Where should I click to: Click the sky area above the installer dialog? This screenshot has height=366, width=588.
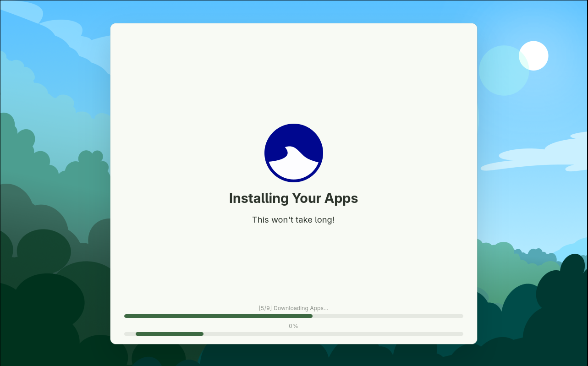click(x=293, y=11)
